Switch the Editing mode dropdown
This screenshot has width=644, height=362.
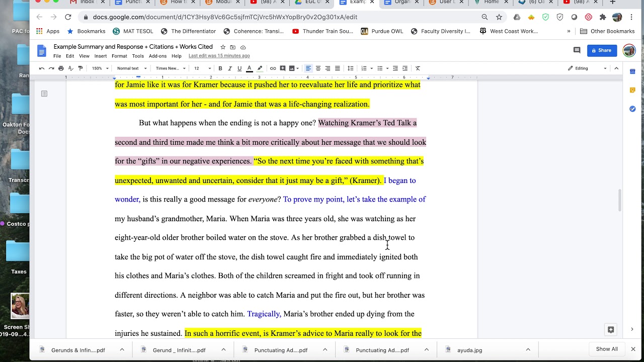(x=587, y=68)
